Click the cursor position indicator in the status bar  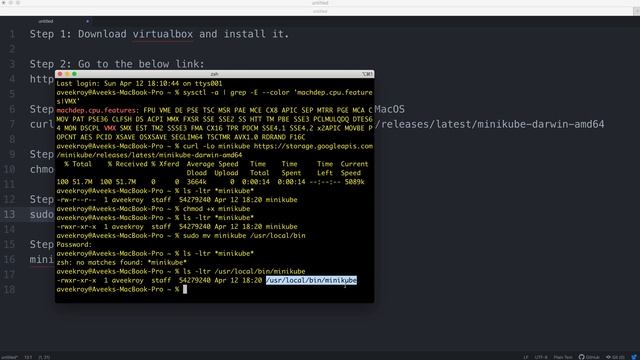pyautogui.click(x=44, y=357)
